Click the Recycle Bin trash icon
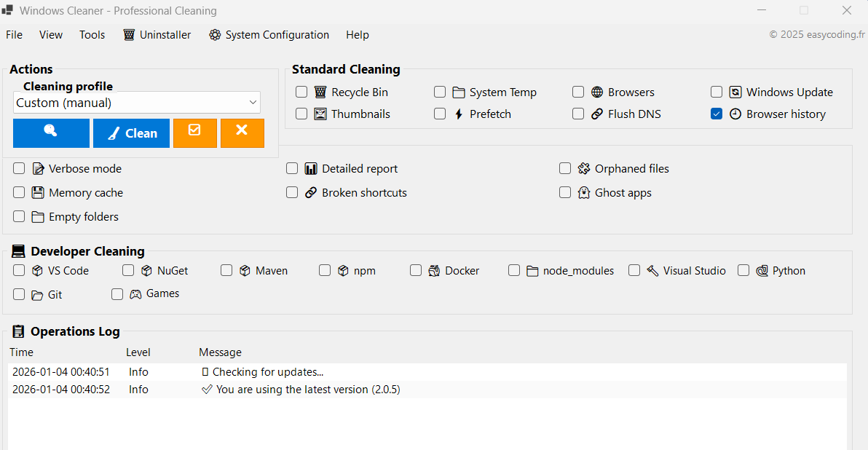This screenshot has width=868, height=450. point(320,92)
